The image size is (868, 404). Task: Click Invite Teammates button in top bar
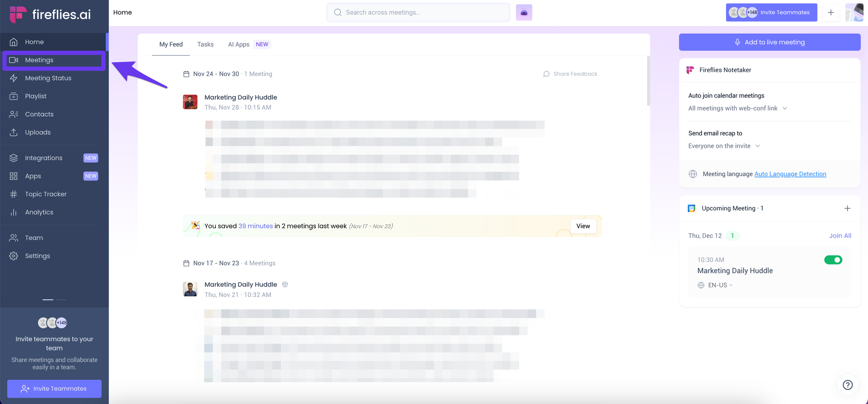(x=771, y=13)
